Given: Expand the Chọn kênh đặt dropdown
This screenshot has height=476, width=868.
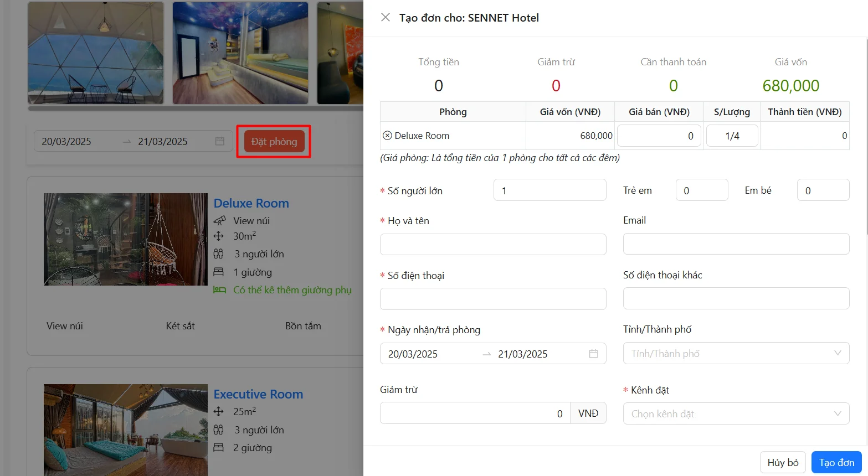Looking at the screenshot, I should pyautogui.click(x=736, y=413).
